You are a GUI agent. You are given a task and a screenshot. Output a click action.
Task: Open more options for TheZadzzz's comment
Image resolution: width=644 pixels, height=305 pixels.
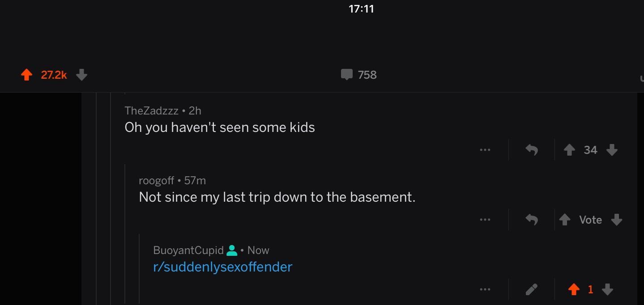tap(485, 150)
